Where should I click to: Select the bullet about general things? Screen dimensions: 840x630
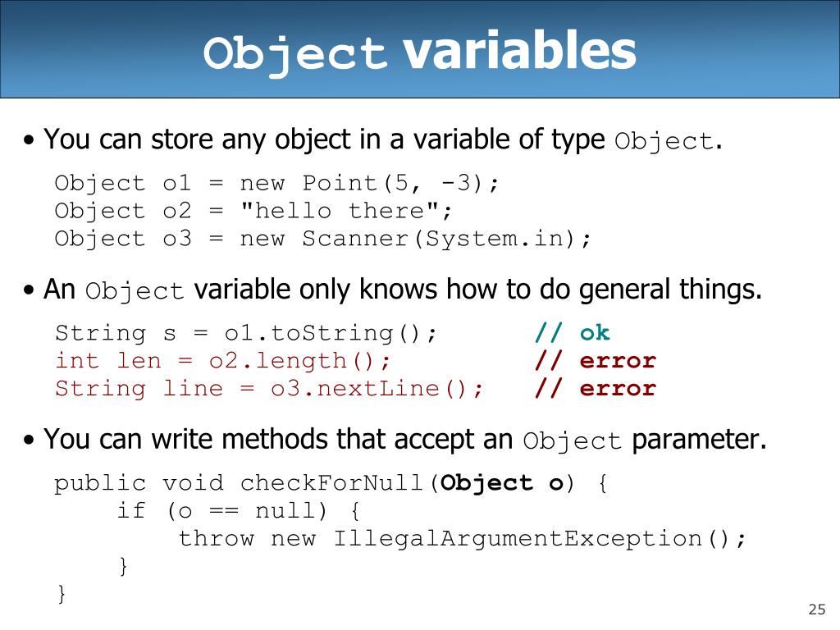[x=393, y=290]
